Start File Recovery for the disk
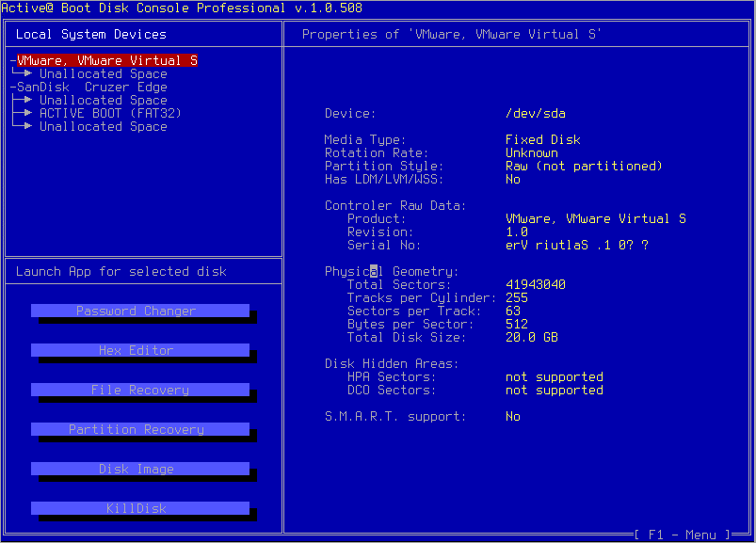 pos(140,390)
